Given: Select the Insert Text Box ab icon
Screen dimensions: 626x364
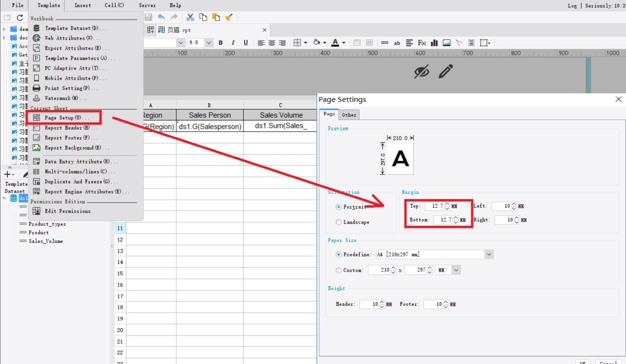Looking at the screenshot, I should (x=397, y=42).
